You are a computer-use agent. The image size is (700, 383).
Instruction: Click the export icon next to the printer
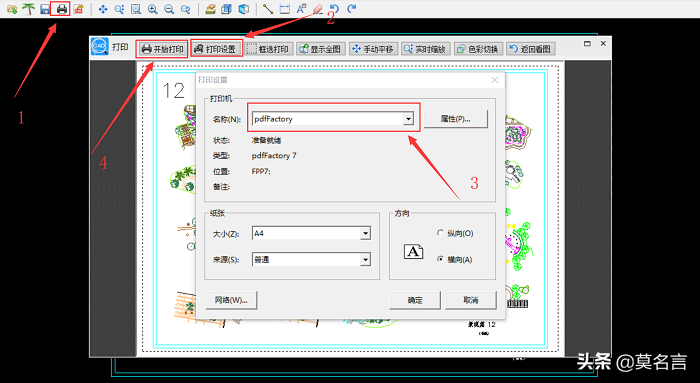79,9
